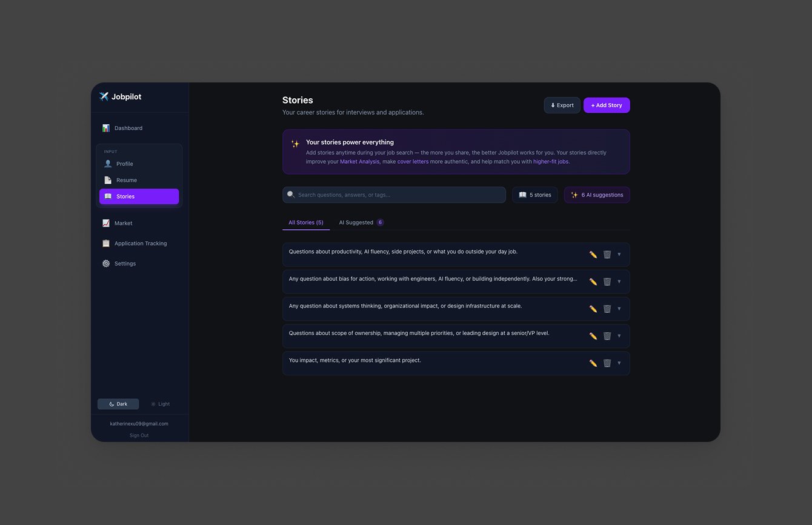Switch to the AI Suggested tab
This screenshot has height=525, width=812.
pos(361,222)
